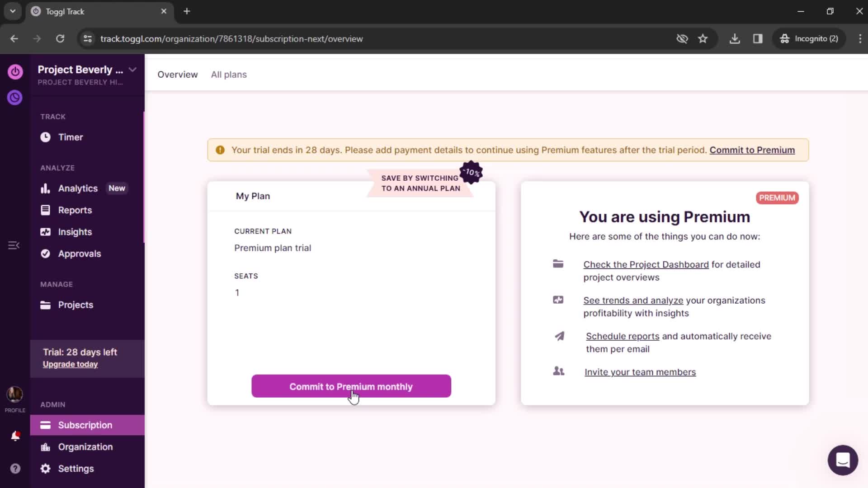Screen dimensions: 868x488
Task: Open Analytics section in sidebar
Action: tap(77, 188)
